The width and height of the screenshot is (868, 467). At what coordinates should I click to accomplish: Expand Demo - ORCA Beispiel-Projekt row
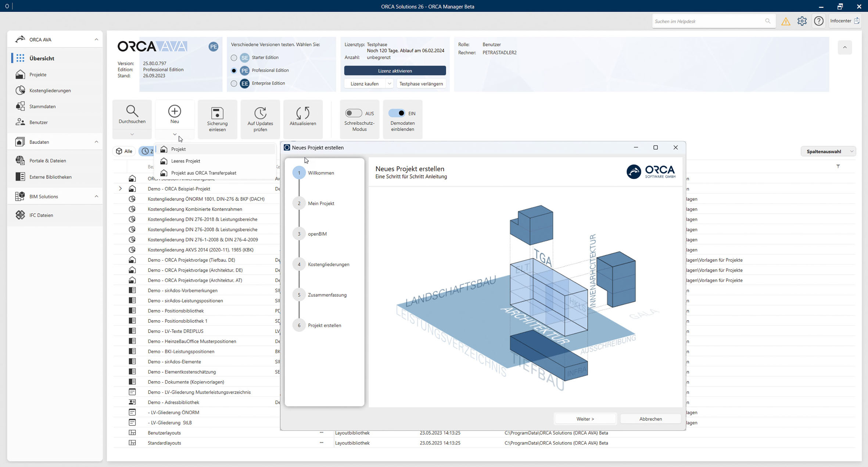coord(120,189)
